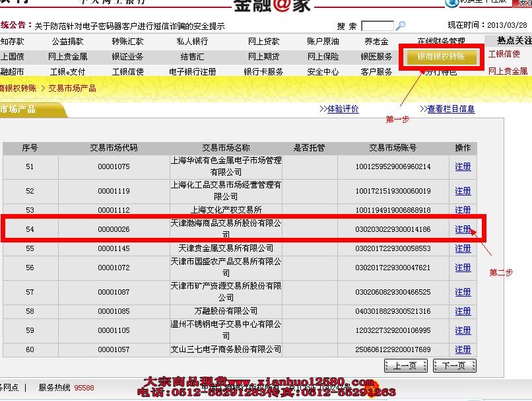Select 网上贵金属 in the navigation menu
The width and height of the screenshot is (532, 401).
coord(68,57)
